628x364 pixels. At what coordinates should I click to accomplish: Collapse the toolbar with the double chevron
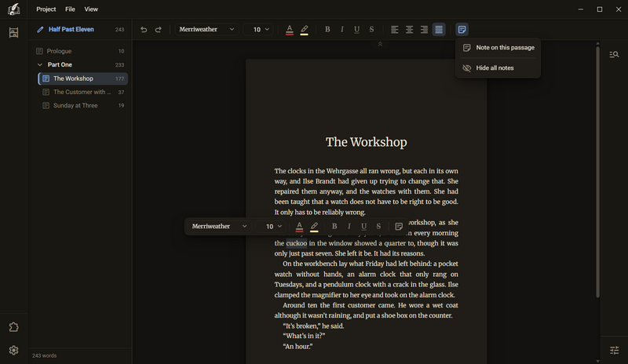pos(380,44)
